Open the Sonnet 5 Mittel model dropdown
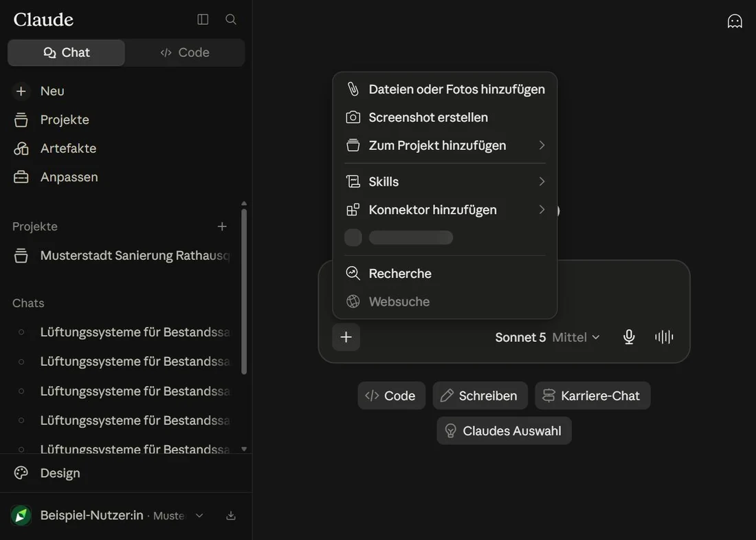Image resolution: width=756 pixels, height=540 pixels. tap(547, 337)
